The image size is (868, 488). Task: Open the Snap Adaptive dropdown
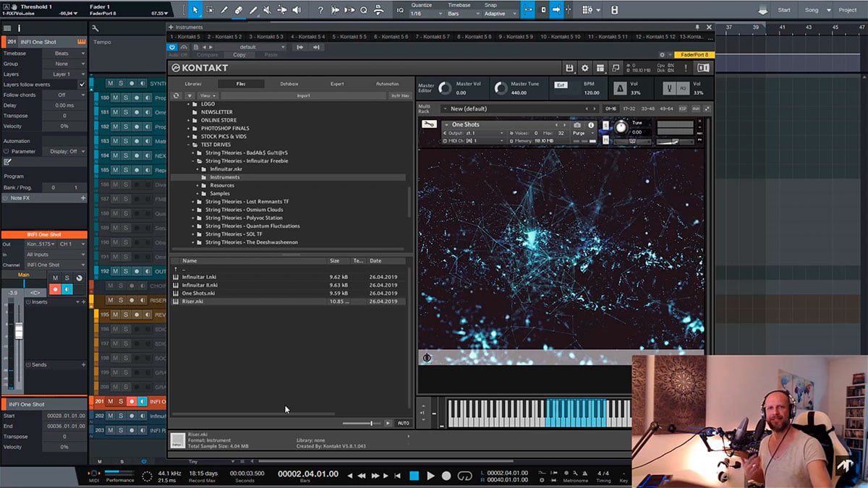click(x=500, y=14)
